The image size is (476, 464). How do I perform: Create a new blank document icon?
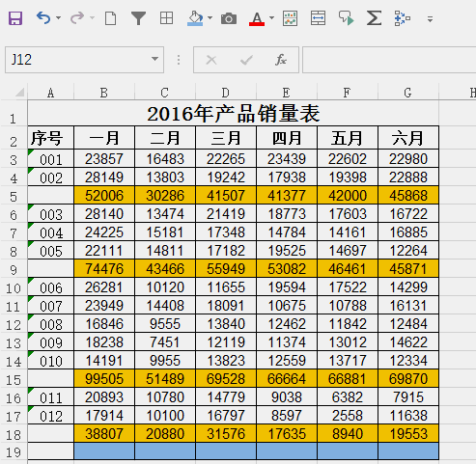(110, 18)
